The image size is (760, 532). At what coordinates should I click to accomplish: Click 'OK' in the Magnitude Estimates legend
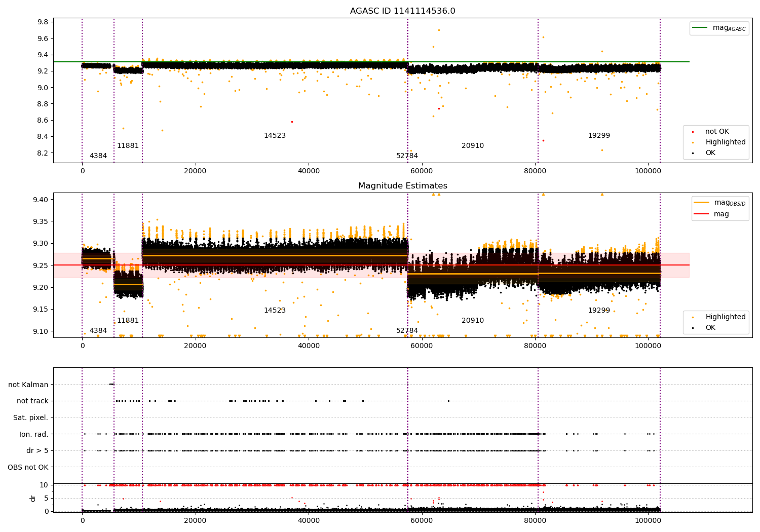[x=710, y=328]
